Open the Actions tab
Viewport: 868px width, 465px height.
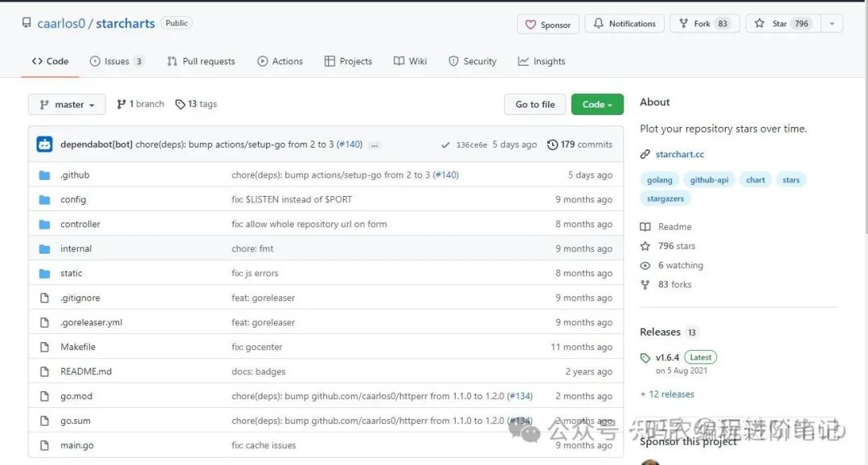click(x=280, y=61)
